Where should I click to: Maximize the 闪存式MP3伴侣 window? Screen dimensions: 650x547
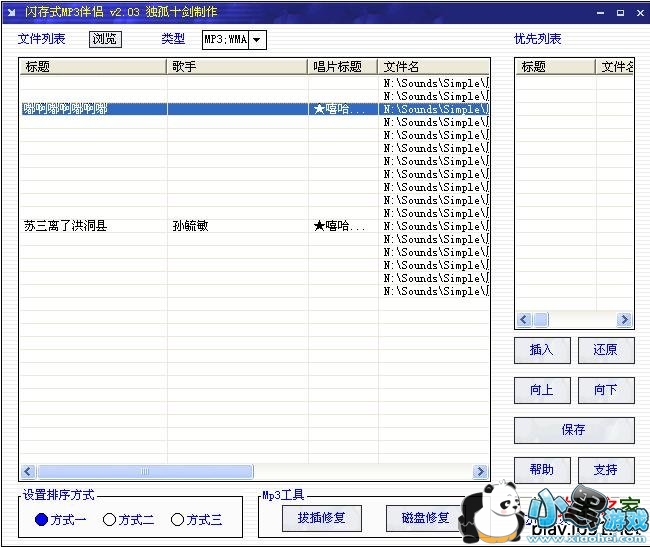[621, 13]
